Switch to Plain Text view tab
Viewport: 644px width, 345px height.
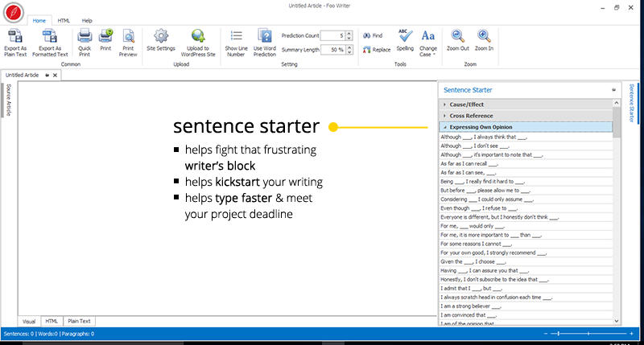(79, 321)
